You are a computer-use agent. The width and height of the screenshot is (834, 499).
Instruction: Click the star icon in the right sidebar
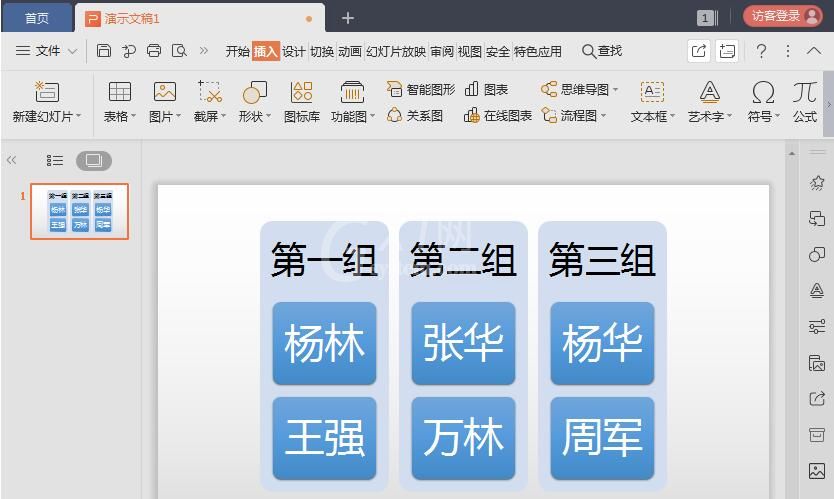click(x=816, y=183)
